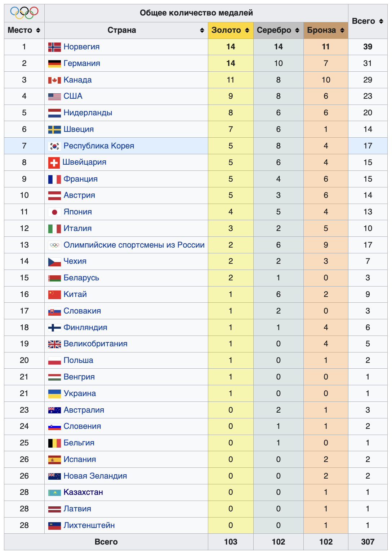Follow the Лихтенштейн link
This screenshot has width=392, height=555.
(x=89, y=525)
